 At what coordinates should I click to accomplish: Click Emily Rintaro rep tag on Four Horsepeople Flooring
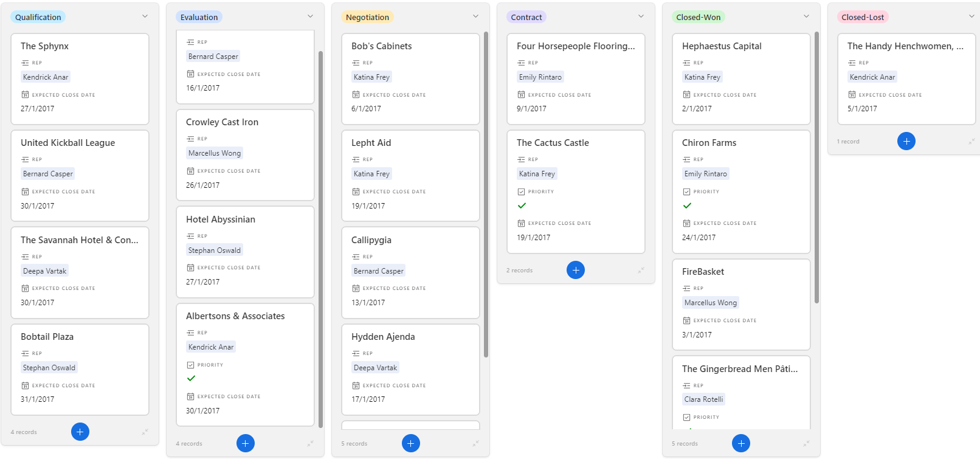click(540, 77)
